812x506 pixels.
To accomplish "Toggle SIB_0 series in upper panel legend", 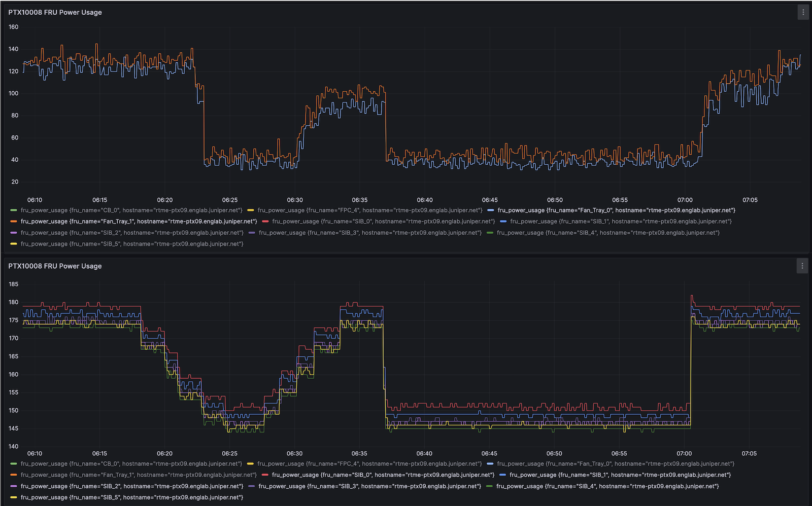I will point(383,221).
